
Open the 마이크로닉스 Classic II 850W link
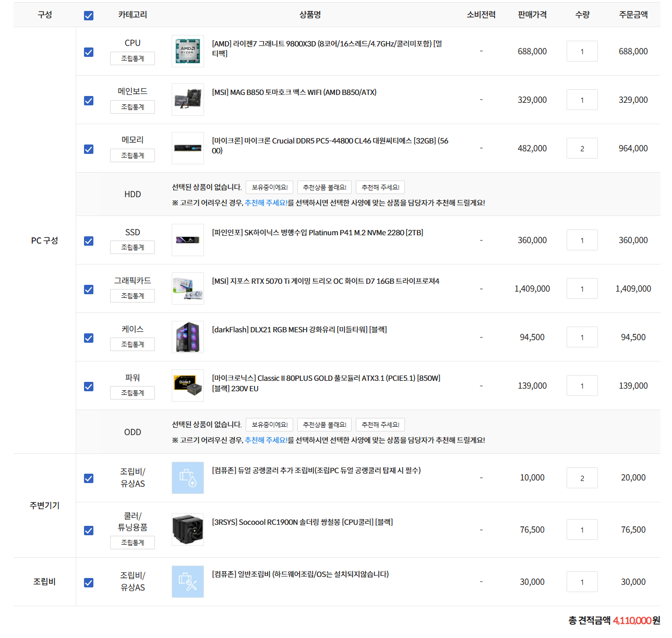pos(326,383)
